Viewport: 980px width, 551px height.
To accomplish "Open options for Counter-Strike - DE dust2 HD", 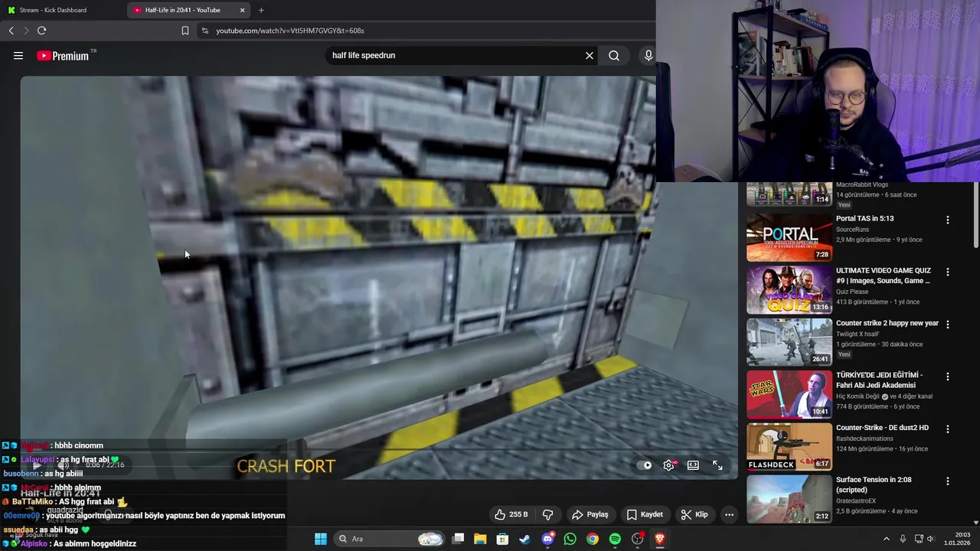I will [947, 429].
